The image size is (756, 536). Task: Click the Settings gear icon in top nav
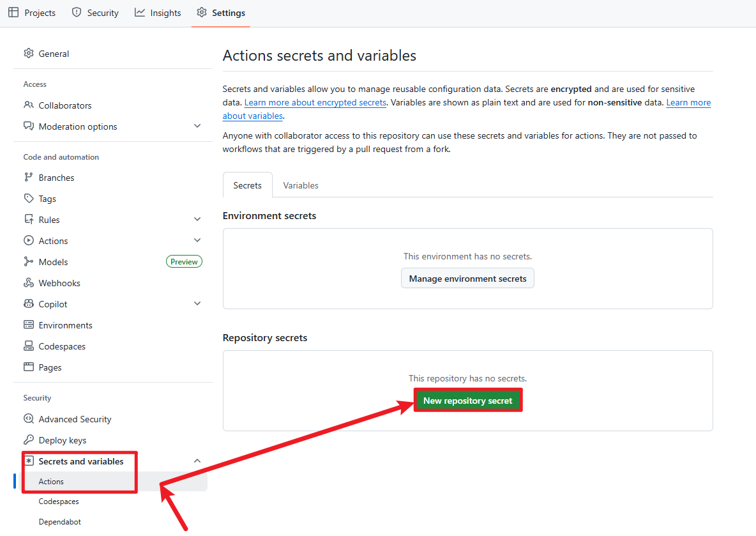click(x=202, y=13)
